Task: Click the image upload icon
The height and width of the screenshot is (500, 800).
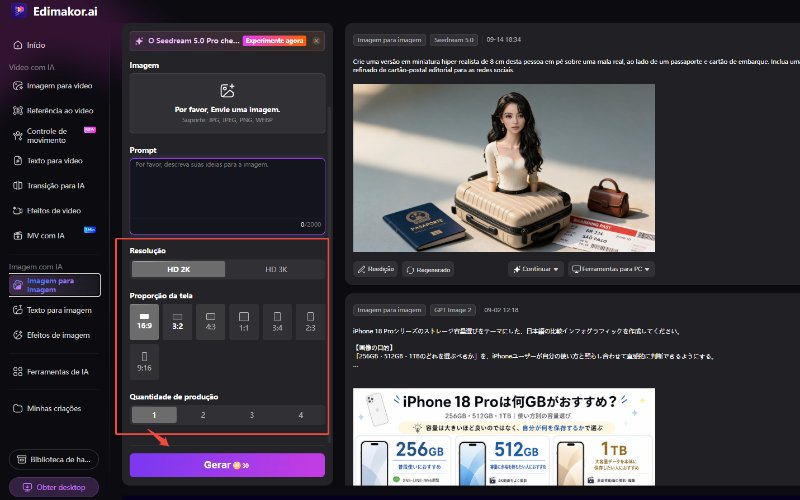Action: click(x=227, y=91)
